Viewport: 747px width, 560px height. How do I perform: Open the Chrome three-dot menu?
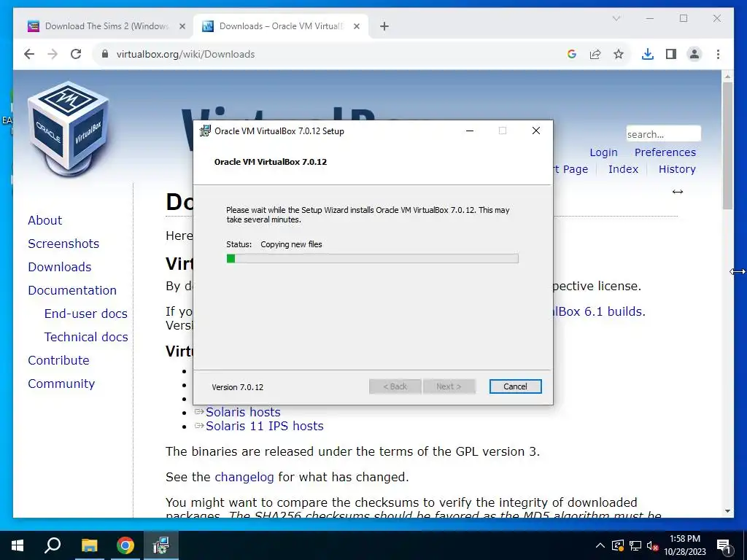718,54
